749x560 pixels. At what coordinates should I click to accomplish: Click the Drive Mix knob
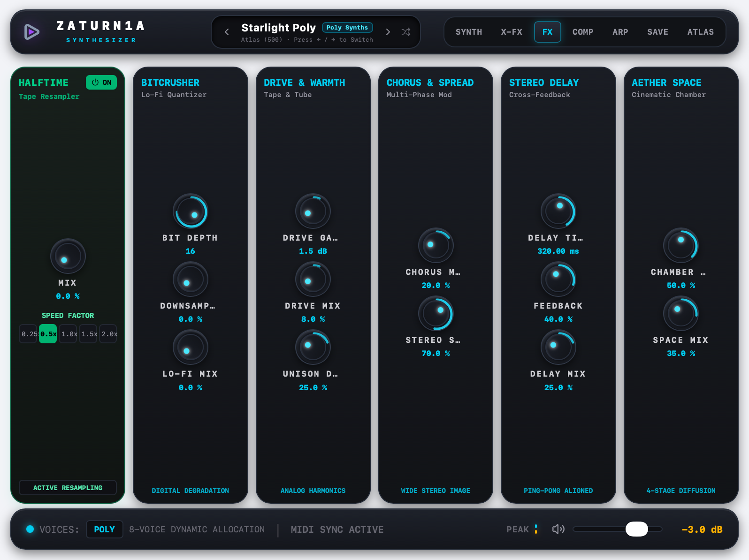[313, 279]
